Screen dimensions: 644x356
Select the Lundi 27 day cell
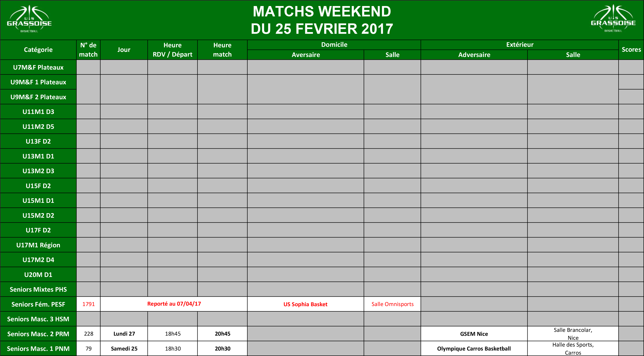[124, 334]
